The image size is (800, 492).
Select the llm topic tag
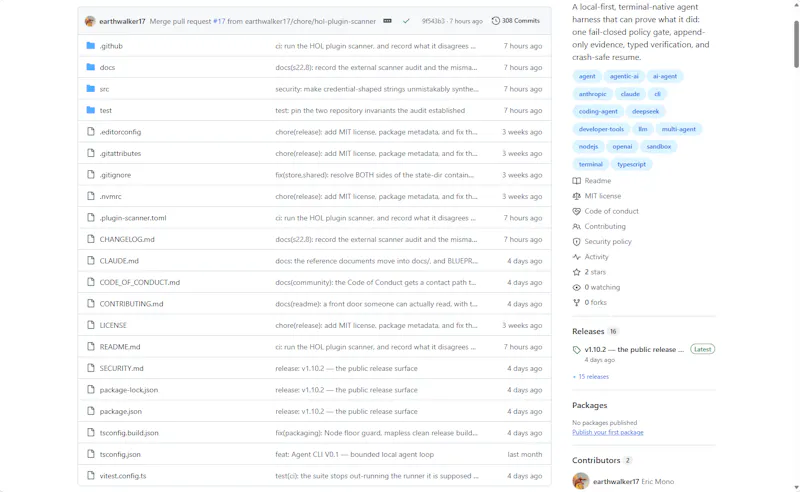(643, 129)
